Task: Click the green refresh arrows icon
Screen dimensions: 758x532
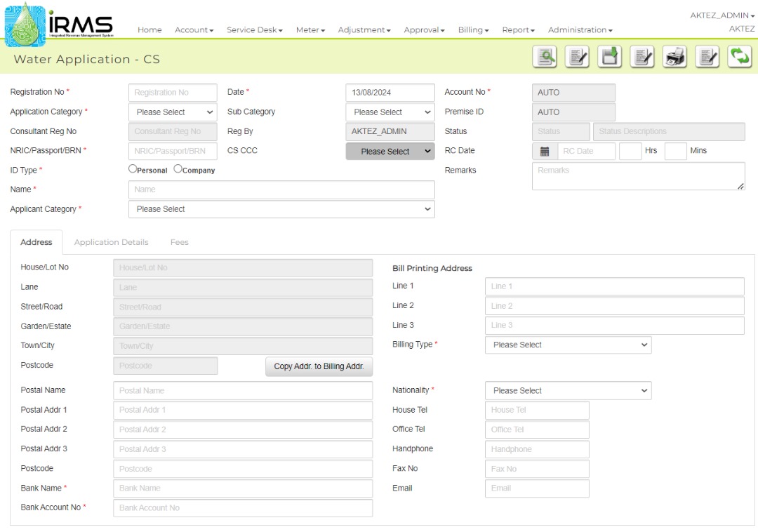Action: tap(740, 57)
